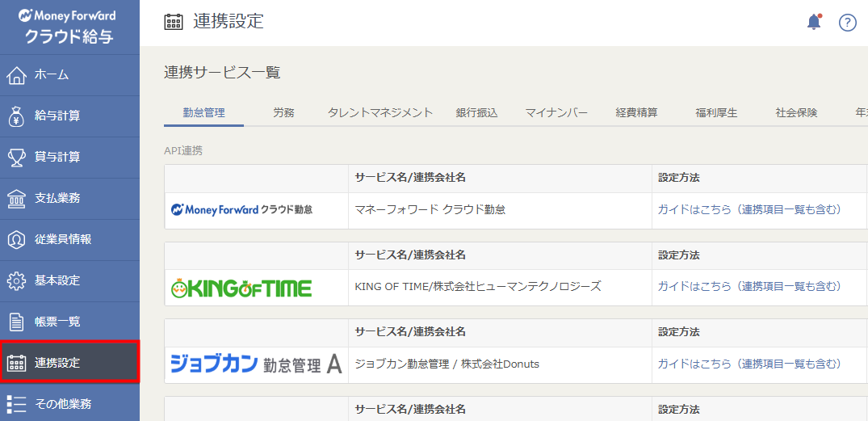Image resolution: width=868 pixels, height=421 pixels.
Task: Click the その他業務 list icon
Action: point(17,404)
